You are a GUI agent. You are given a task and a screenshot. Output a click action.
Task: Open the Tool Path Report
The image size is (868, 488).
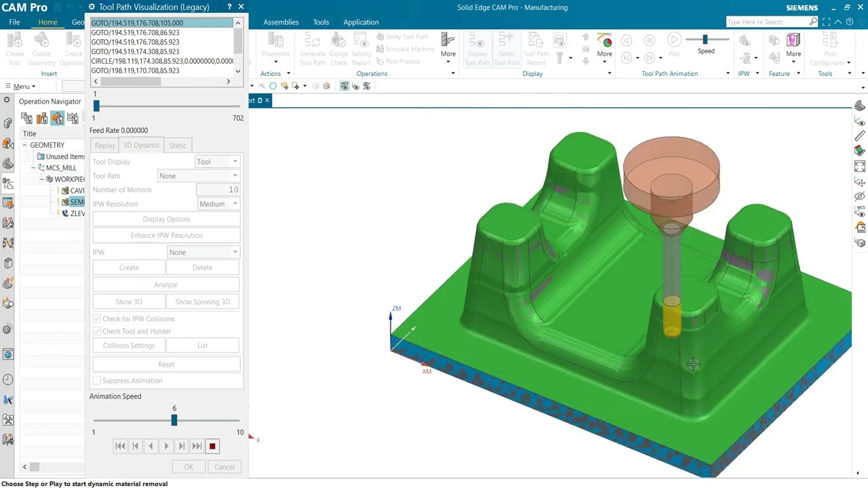(536, 49)
